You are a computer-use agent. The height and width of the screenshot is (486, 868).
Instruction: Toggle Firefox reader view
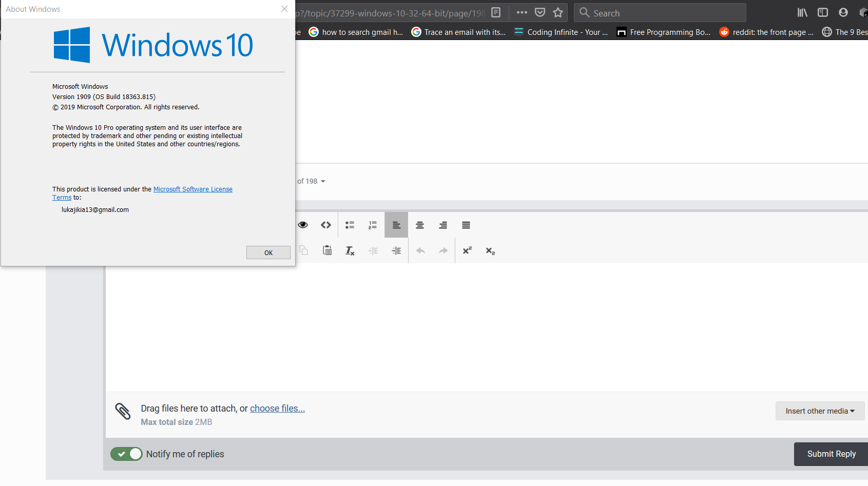click(x=496, y=13)
